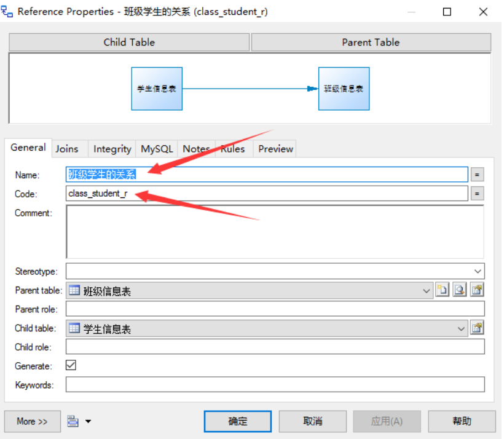The height and width of the screenshot is (439, 504).
Task: Open the Integrity tab
Action: [112, 149]
